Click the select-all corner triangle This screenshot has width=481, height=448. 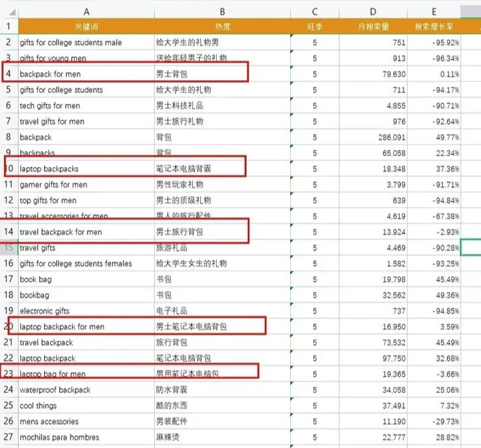click(x=12, y=12)
